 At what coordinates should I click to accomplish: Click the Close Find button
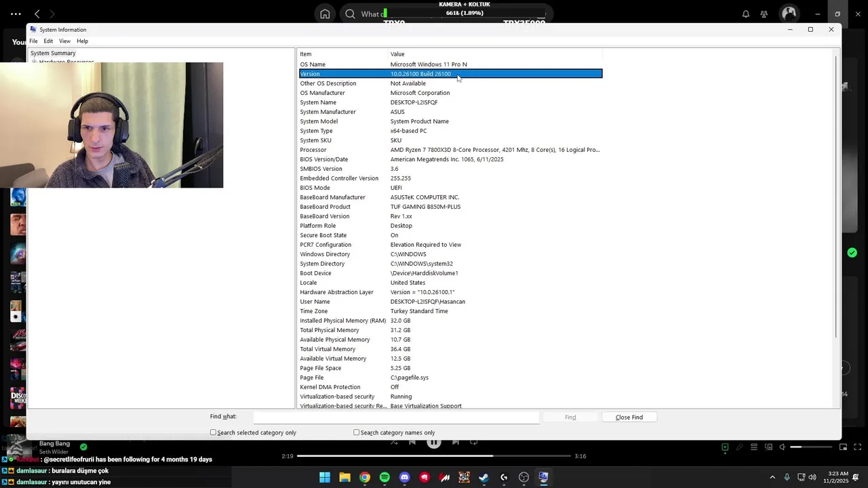pyautogui.click(x=629, y=418)
